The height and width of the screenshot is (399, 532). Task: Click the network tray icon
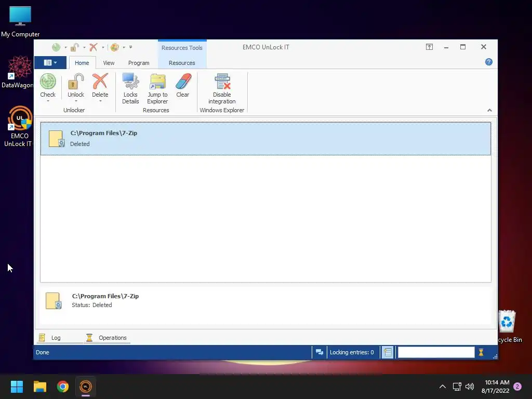coord(457,387)
